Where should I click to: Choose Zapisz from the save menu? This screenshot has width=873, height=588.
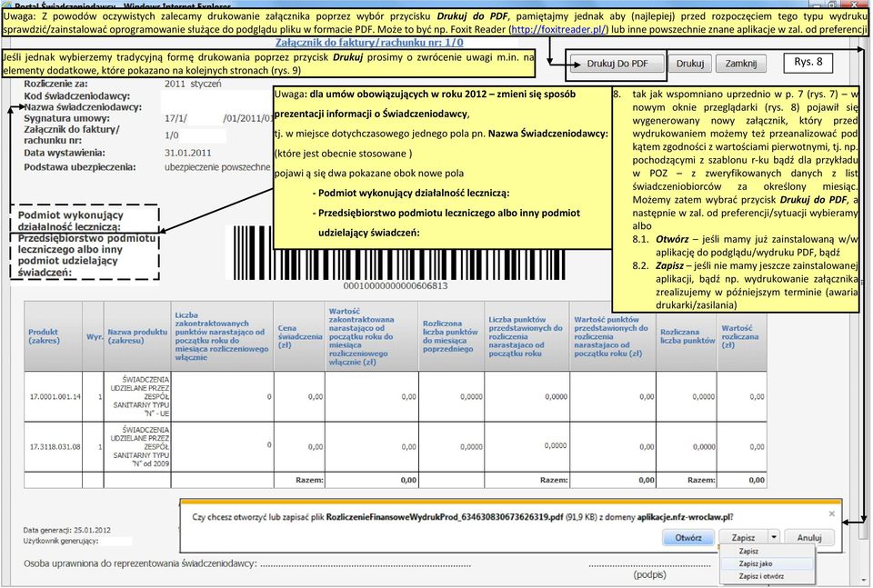point(748,551)
